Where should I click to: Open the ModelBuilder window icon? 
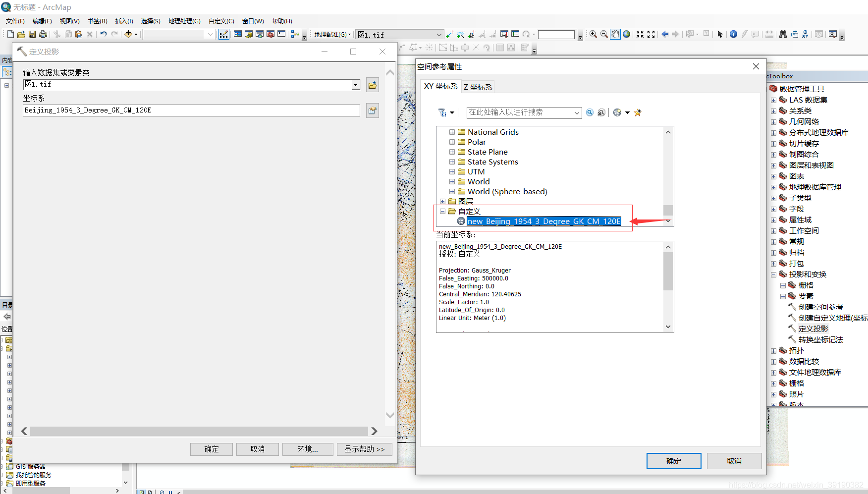point(295,34)
